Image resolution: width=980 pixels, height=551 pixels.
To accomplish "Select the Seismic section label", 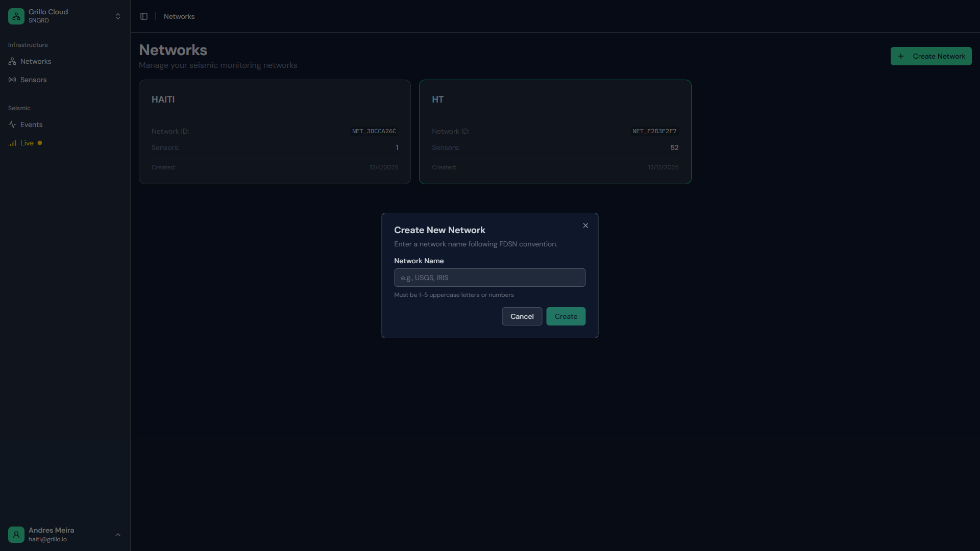I will pos(19,108).
